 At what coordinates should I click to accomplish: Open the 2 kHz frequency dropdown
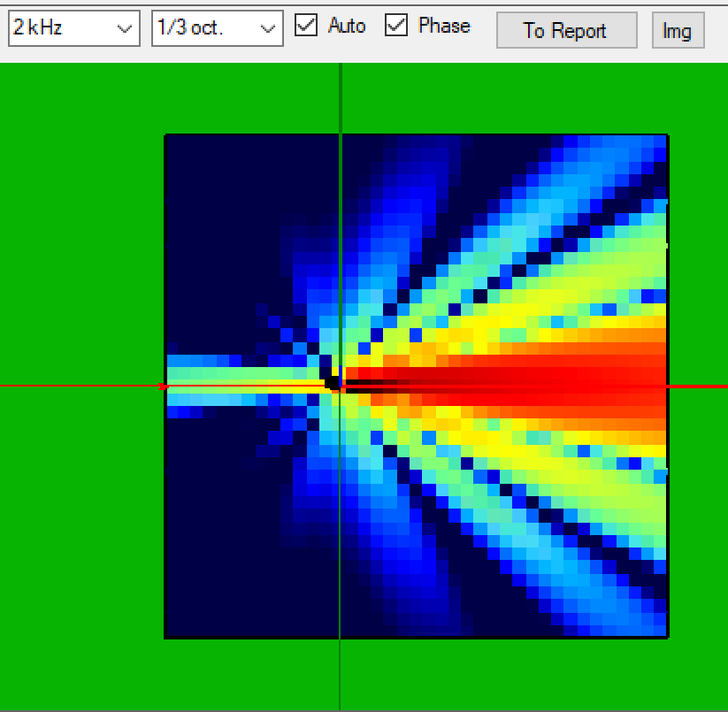coord(73,28)
